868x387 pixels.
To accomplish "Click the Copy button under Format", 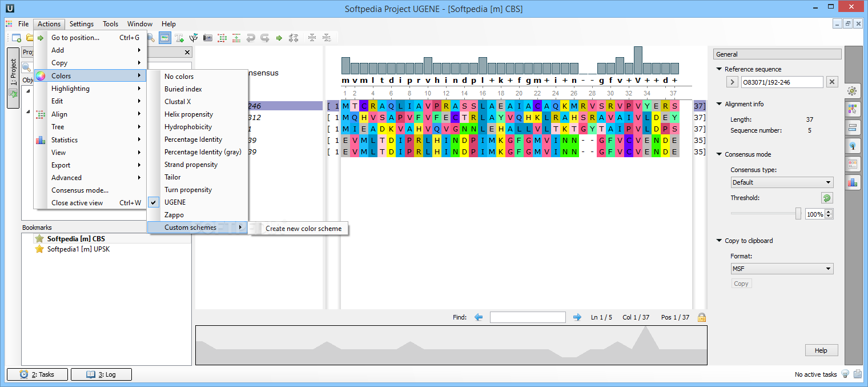I will [x=741, y=284].
